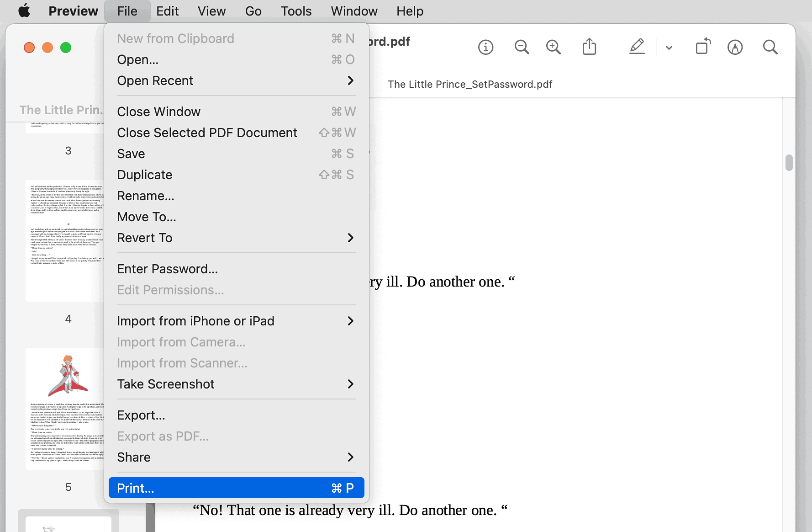Choose Print... from the File menu
This screenshot has width=812, height=532.
pos(236,488)
